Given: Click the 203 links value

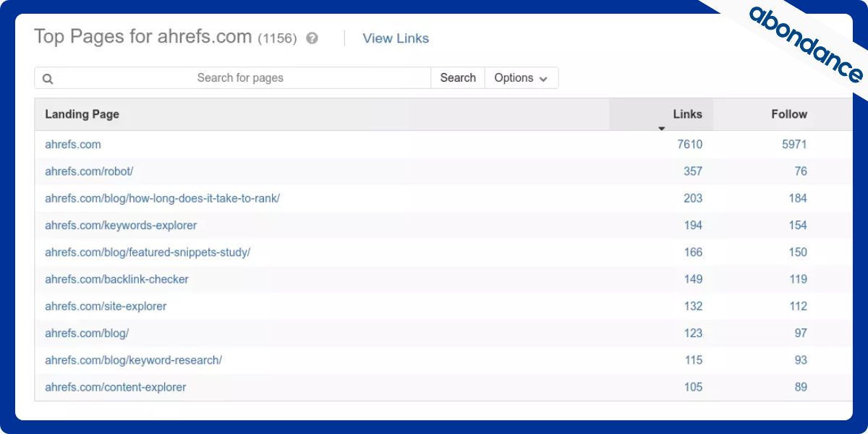Looking at the screenshot, I should (x=693, y=198).
